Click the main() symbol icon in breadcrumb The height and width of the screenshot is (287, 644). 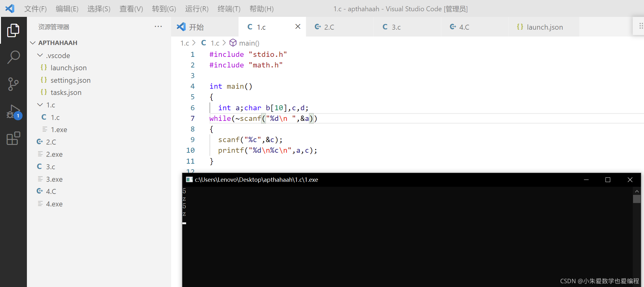pyautogui.click(x=233, y=42)
